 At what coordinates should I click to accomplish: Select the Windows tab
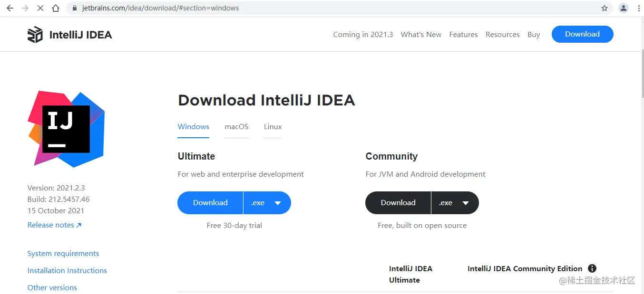click(x=194, y=127)
